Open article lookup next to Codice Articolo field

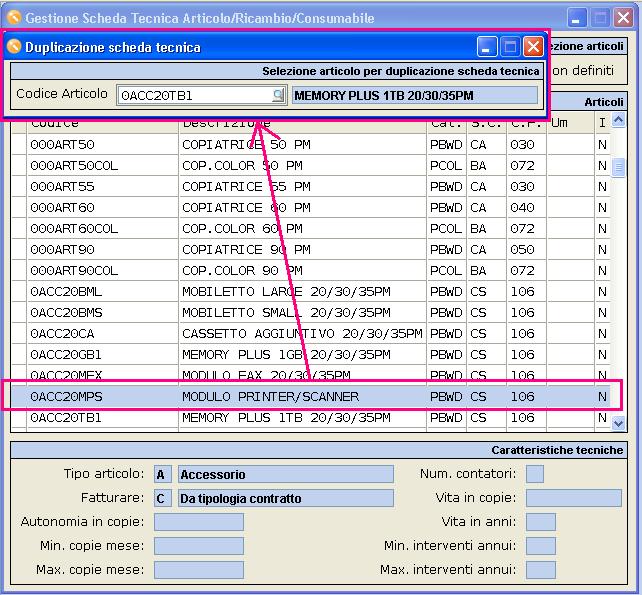(278, 95)
